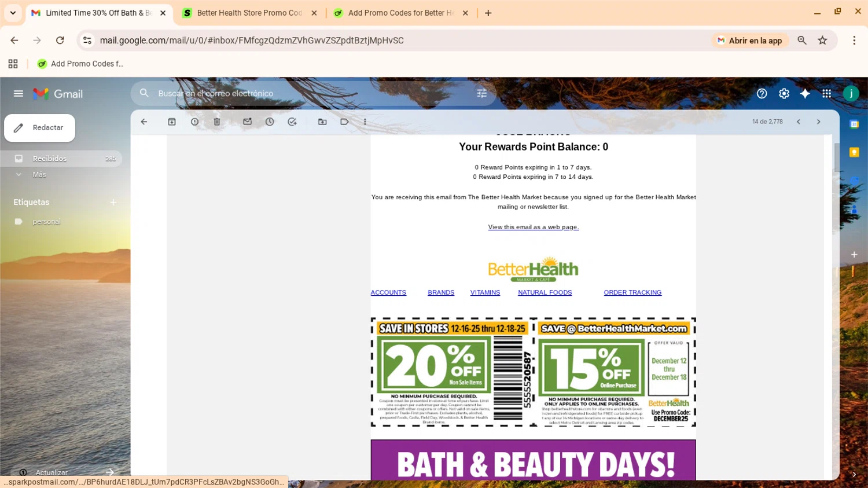The height and width of the screenshot is (488, 868).
Task: Open the Labels icon in the toolbar
Action: (x=344, y=122)
